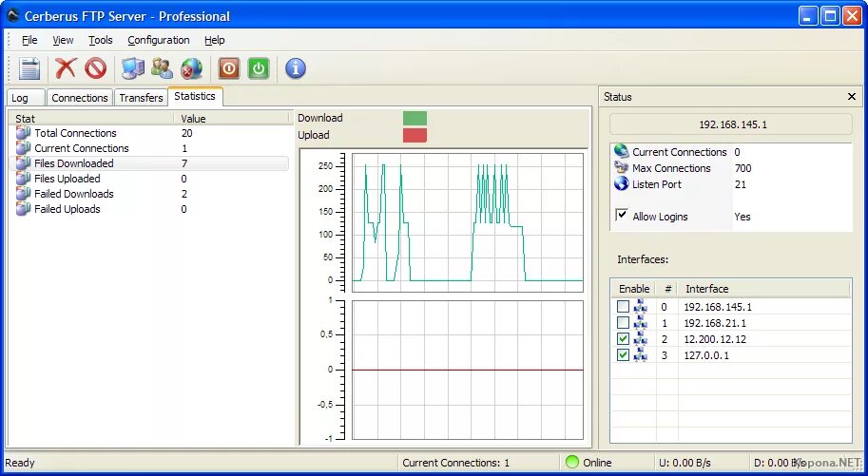
Task: Click the Max Connections value 700
Action: 743,168
